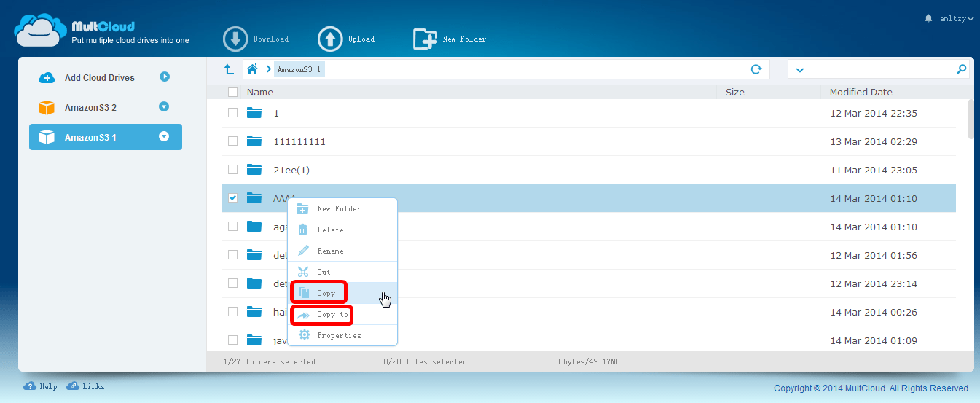Expand the Add Cloud Drives arrow

pos(165,77)
